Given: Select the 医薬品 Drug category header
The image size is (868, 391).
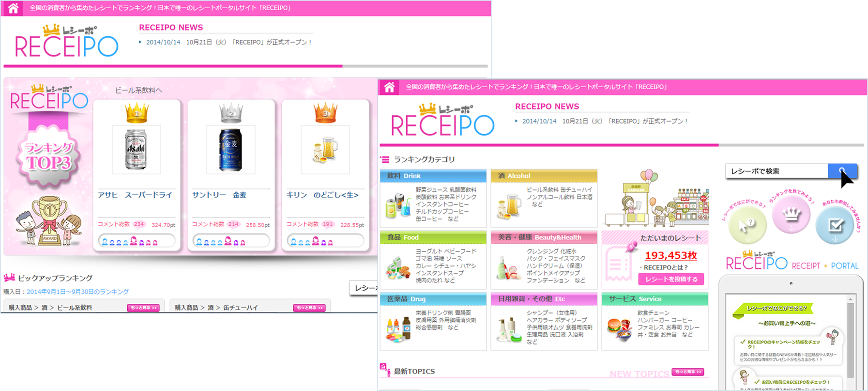Looking at the screenshot, I should coord(433,299).
